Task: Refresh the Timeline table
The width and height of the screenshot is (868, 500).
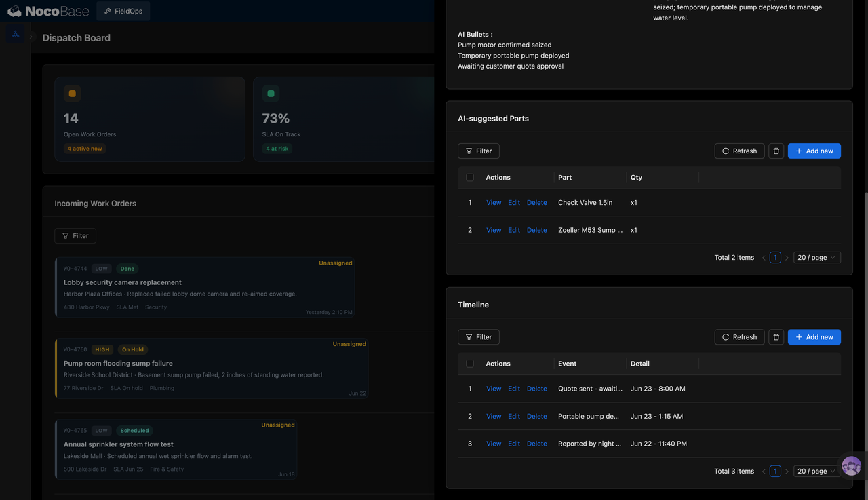Action: (x=739, y=337)
